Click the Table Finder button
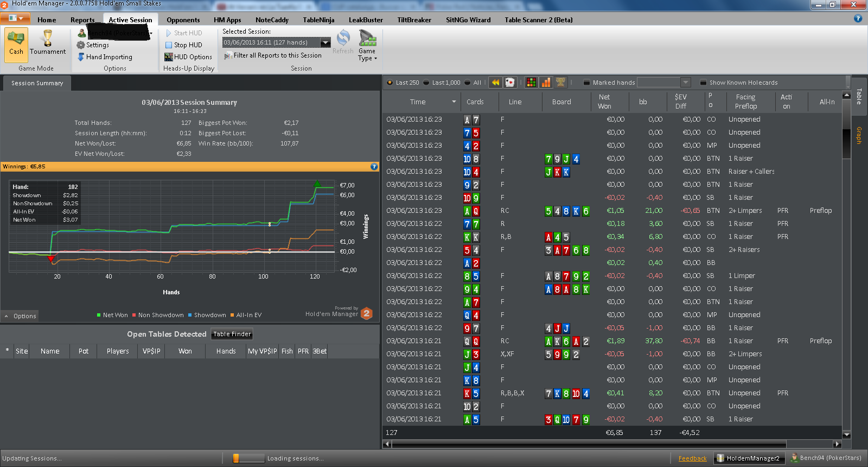Viewport: 868px width, 467px height. tap(232, 335)
